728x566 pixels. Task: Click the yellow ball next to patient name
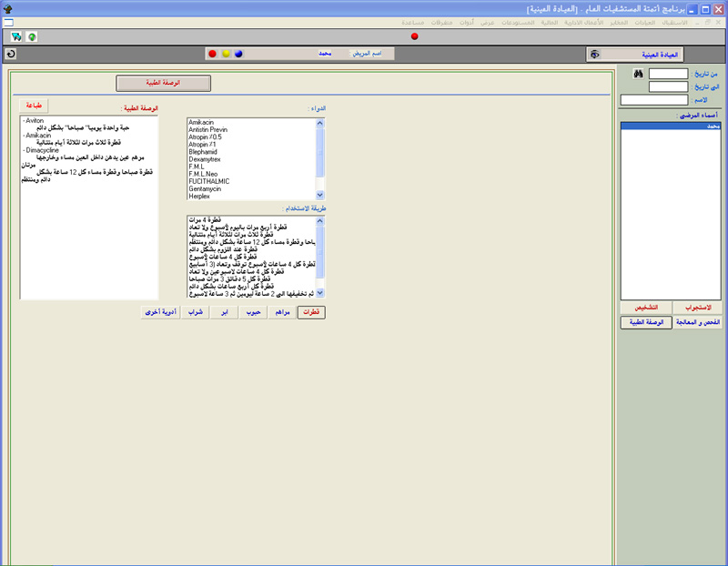(x=226, y=54)
